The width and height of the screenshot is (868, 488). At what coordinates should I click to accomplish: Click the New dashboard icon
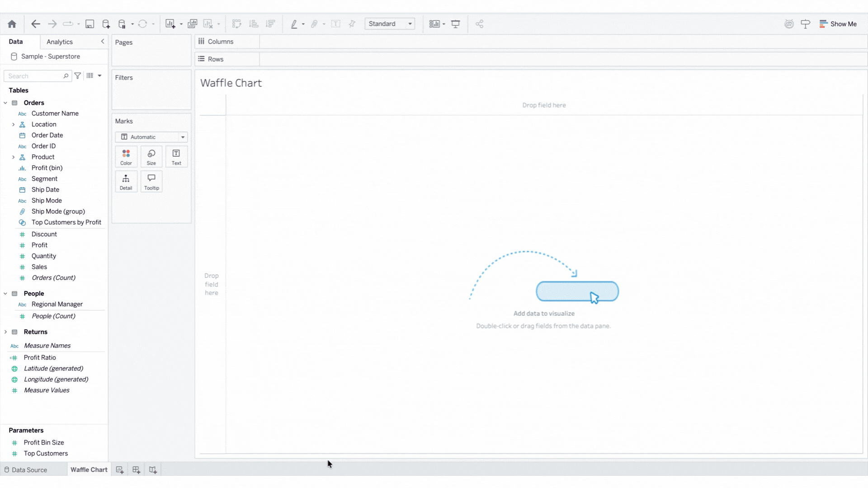coord(136,470)
